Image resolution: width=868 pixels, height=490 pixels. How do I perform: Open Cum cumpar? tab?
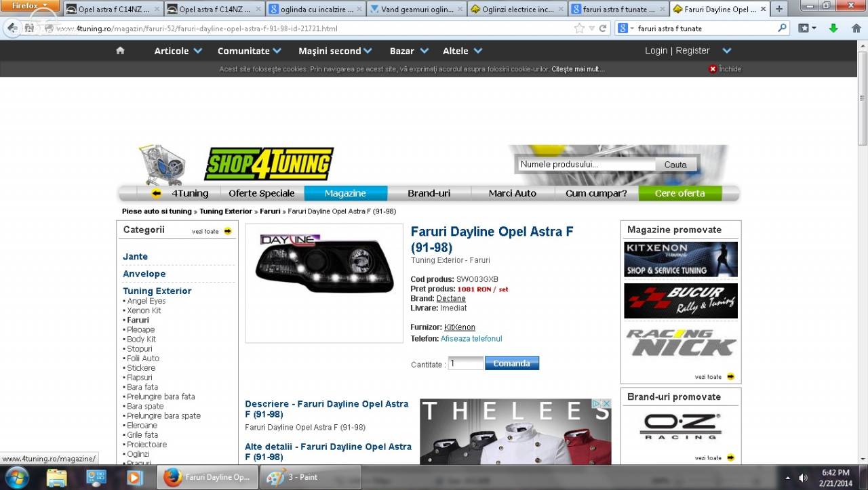596,193
